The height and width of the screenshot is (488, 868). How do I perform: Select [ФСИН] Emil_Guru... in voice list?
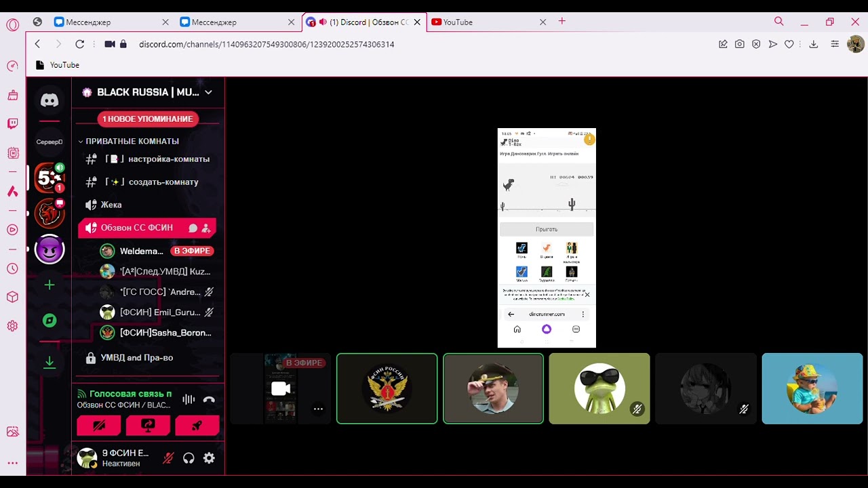[157, 312]
